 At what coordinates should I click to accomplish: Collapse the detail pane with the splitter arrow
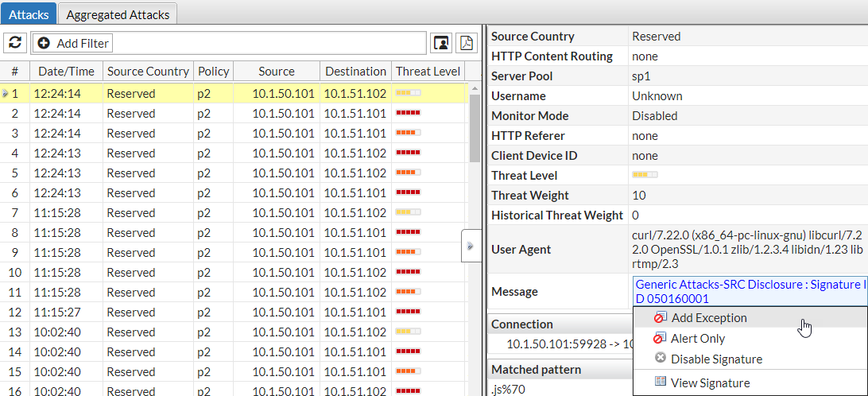(471, 246)
